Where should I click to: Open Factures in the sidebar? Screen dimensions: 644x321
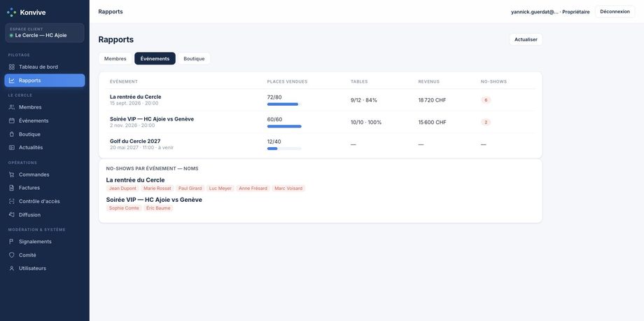pos(45,188)
